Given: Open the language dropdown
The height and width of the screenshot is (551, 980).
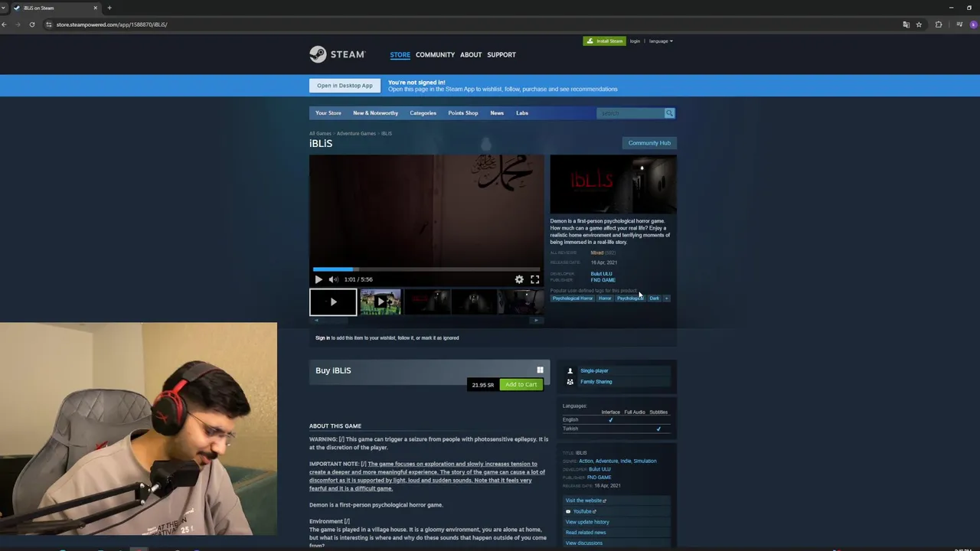Looking at the screenshot, I should [x=661, y=41].
